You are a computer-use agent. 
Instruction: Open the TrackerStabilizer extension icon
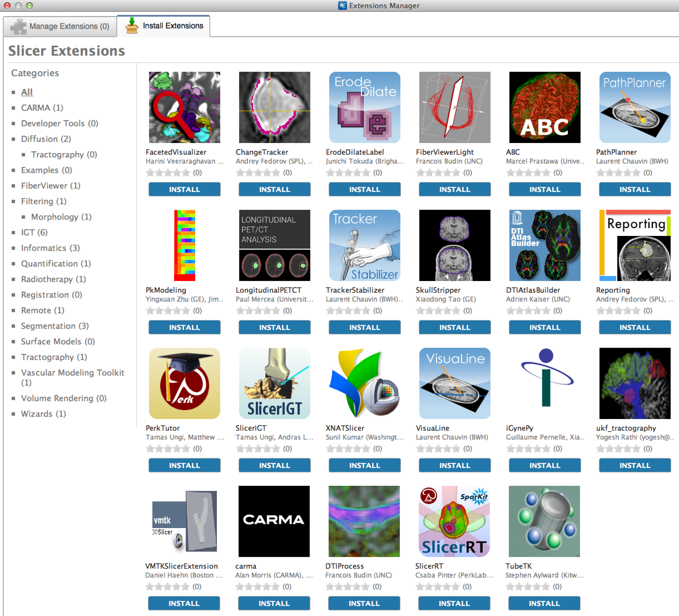365,245
